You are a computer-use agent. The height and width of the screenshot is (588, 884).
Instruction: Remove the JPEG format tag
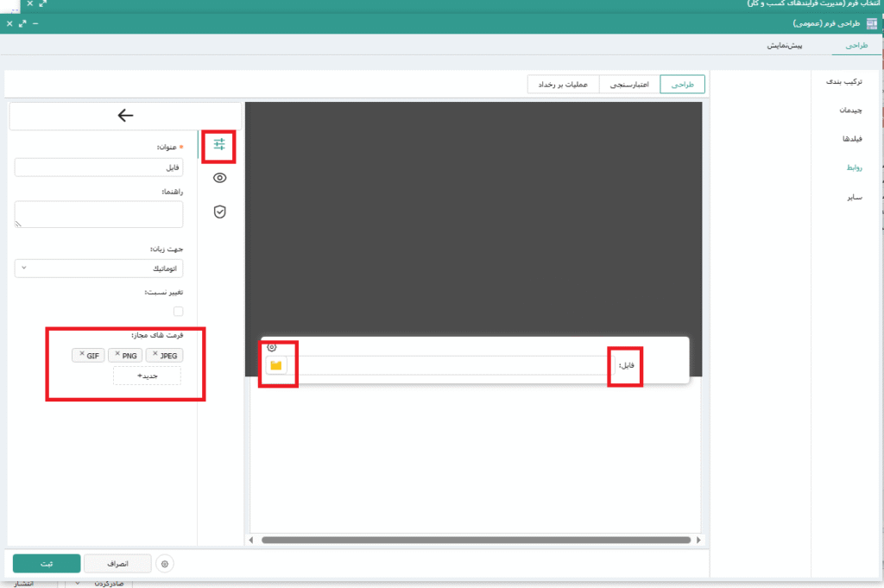click(x=155, y=354)
